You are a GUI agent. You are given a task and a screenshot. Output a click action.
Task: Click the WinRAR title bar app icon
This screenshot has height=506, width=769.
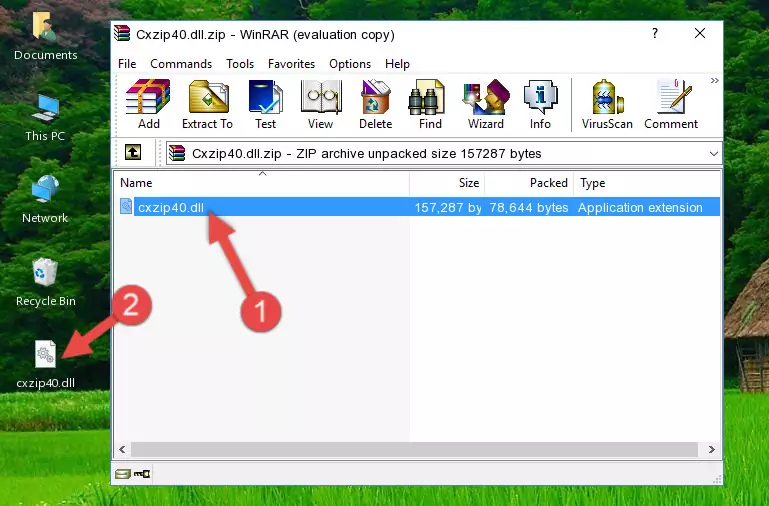[122, 34]
